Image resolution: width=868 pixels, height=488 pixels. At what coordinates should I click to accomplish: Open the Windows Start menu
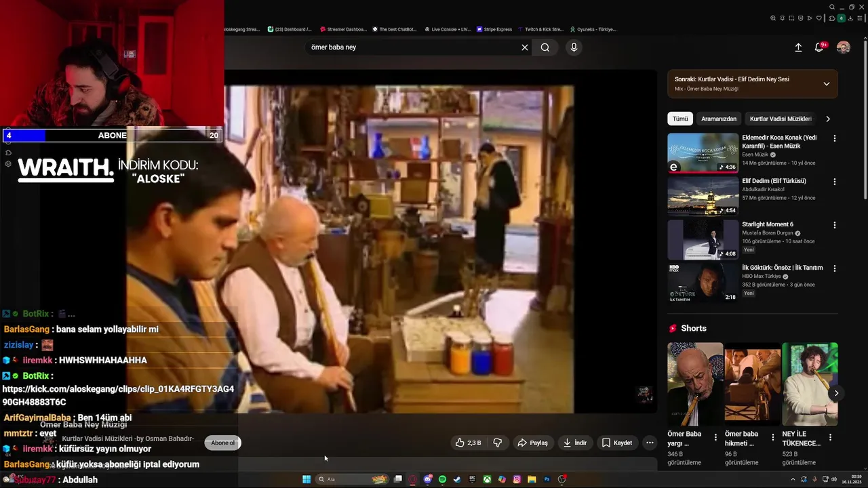(x=307, y=479)
